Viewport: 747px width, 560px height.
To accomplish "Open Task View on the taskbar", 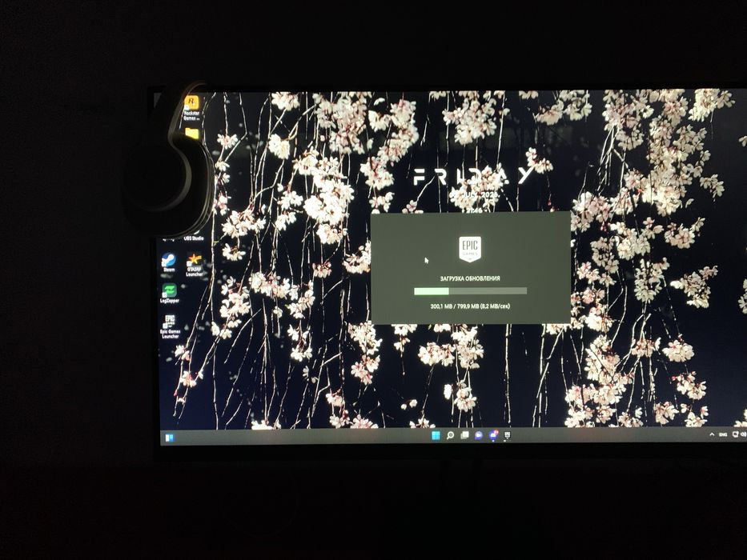I will tap(464, 436).
